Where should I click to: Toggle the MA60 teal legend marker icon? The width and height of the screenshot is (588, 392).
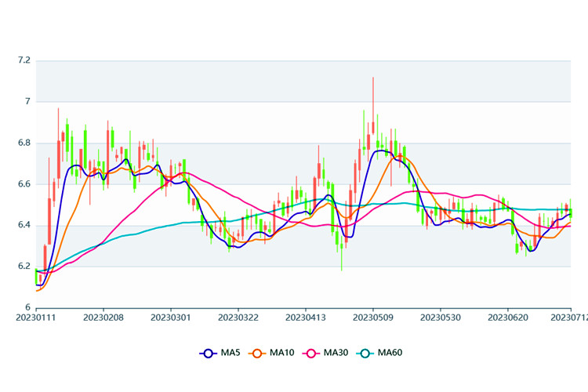(x=364, y=354)
